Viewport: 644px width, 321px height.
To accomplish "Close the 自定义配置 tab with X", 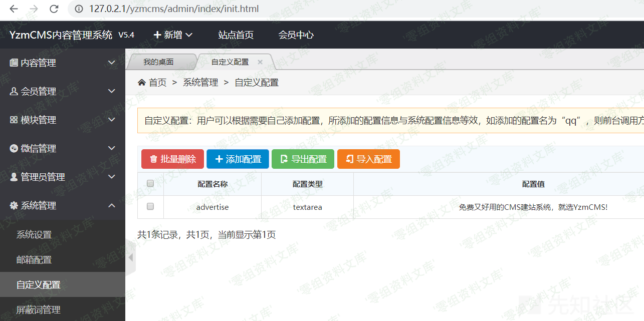I will pos(260,62).
